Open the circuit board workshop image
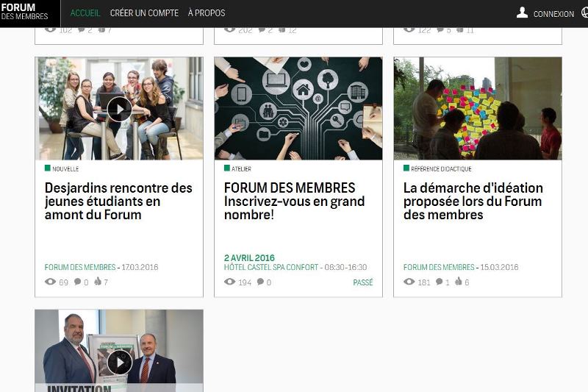Screen dimensions: 588x392 (298, 109)
